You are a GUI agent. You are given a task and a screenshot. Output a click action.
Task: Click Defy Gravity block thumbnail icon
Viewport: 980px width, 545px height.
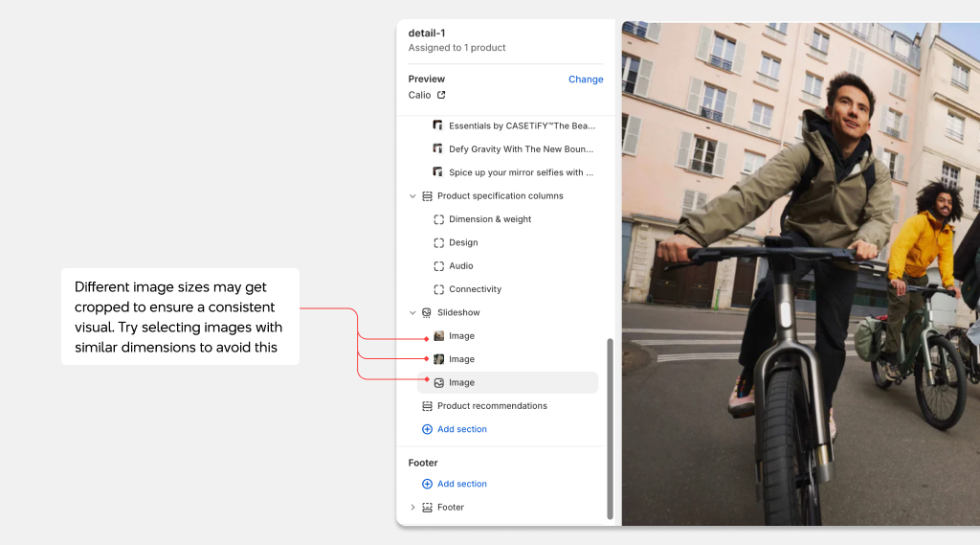pos(438,149)
